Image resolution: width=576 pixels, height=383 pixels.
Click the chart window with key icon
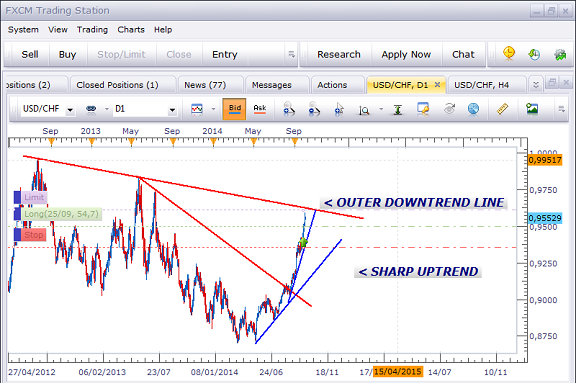click(x=423, y=109)
